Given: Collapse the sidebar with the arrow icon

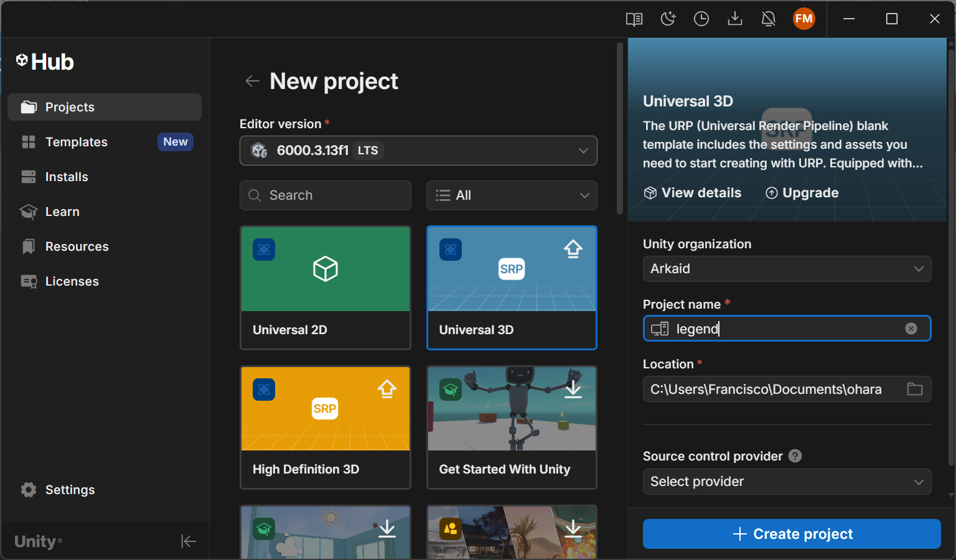Looking at the screenshot, I should [x=189, y=541].
